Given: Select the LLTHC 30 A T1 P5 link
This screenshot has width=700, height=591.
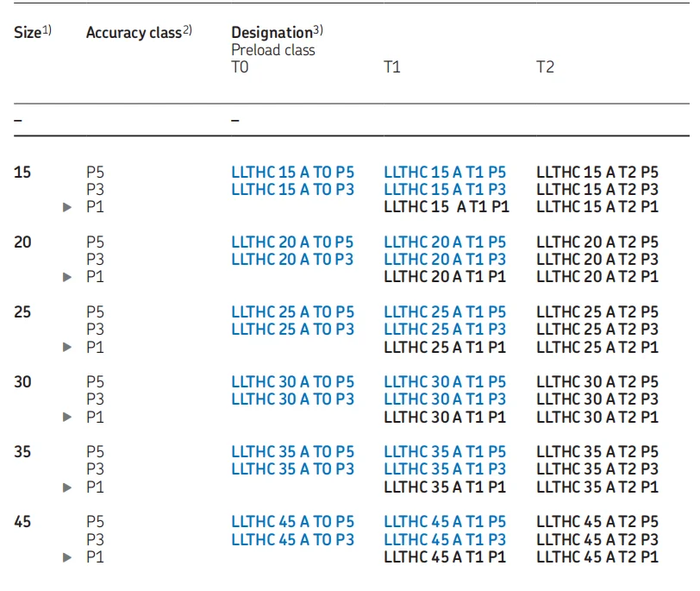Looking at the screenshot, I should [445, 382].
